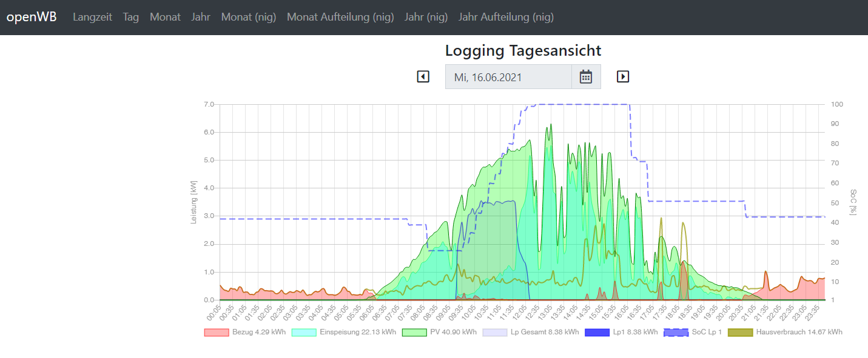Hide the Einspeisung dataset via legend label
Screen dimensions: 868x358
coord(358,332)
